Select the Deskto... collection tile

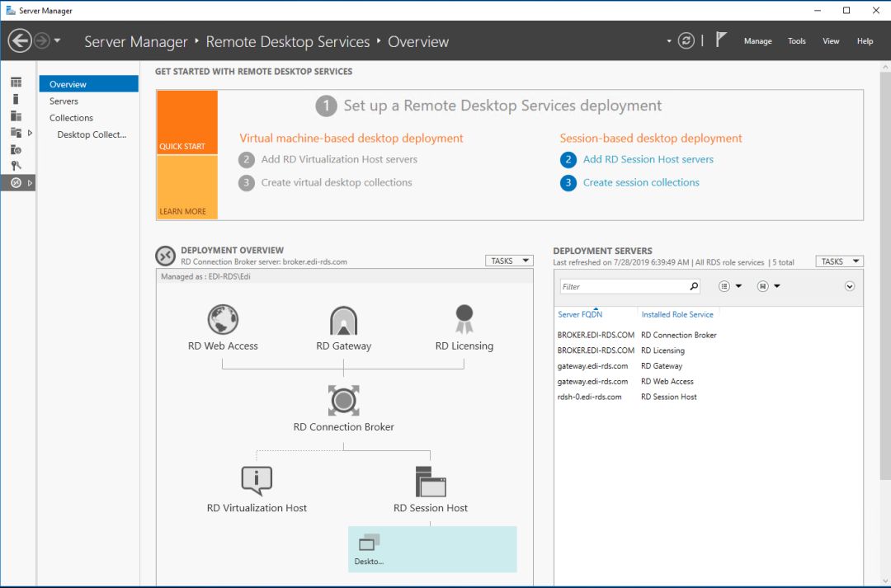[x=431, y=548]
